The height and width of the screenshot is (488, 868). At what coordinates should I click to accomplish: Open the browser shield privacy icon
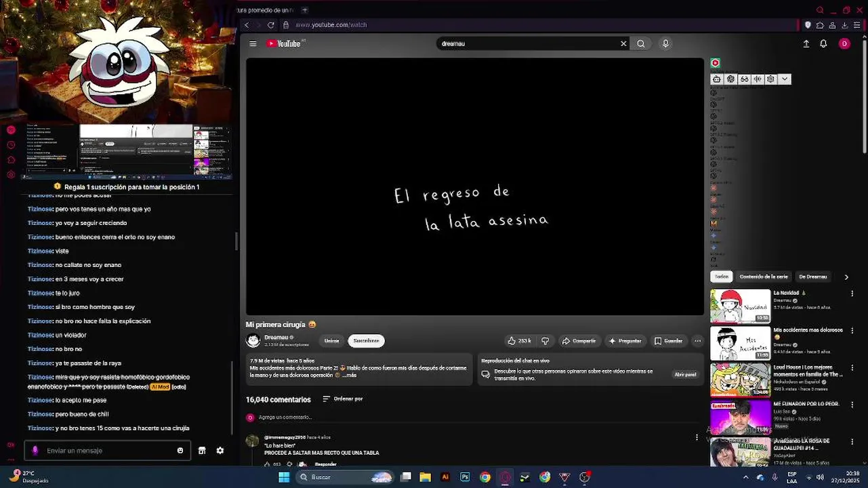808,25
